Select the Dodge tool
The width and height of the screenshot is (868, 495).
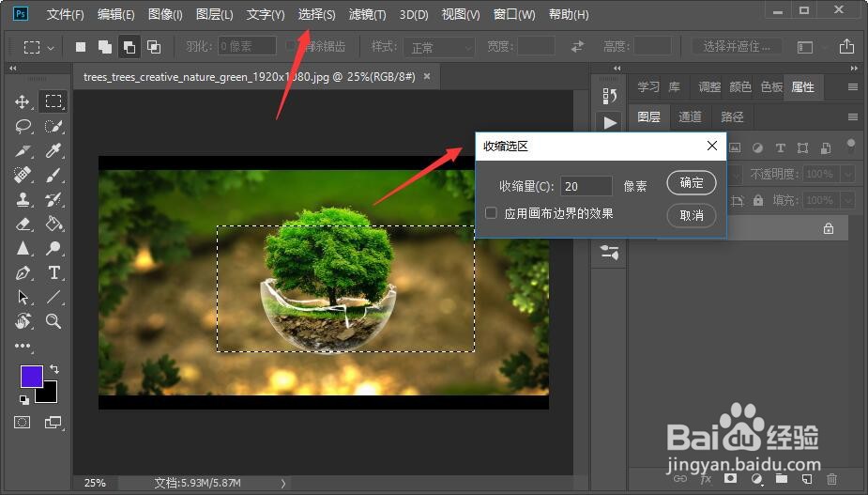point(53,248)
